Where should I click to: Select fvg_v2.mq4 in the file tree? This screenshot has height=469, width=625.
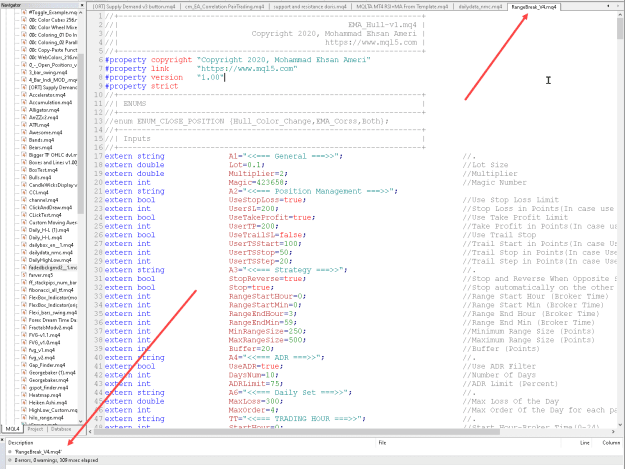coord(41,357)
